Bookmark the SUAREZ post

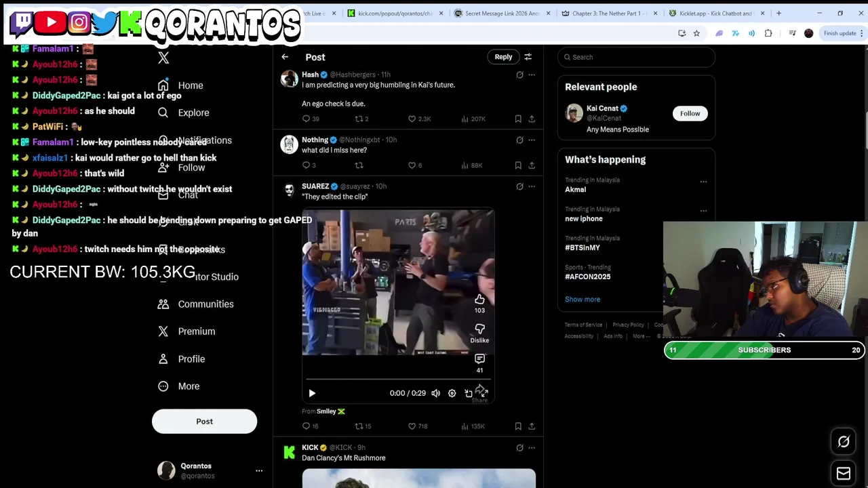pos(518,426)
